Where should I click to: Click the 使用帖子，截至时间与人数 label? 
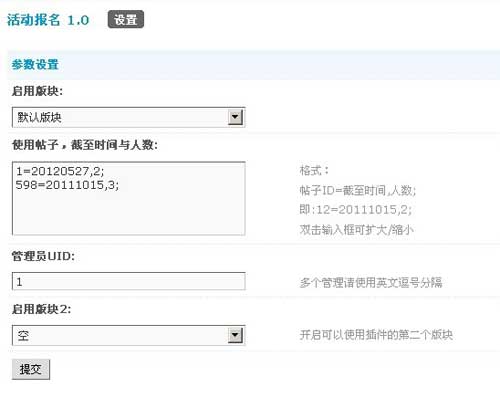click(85, 145)
